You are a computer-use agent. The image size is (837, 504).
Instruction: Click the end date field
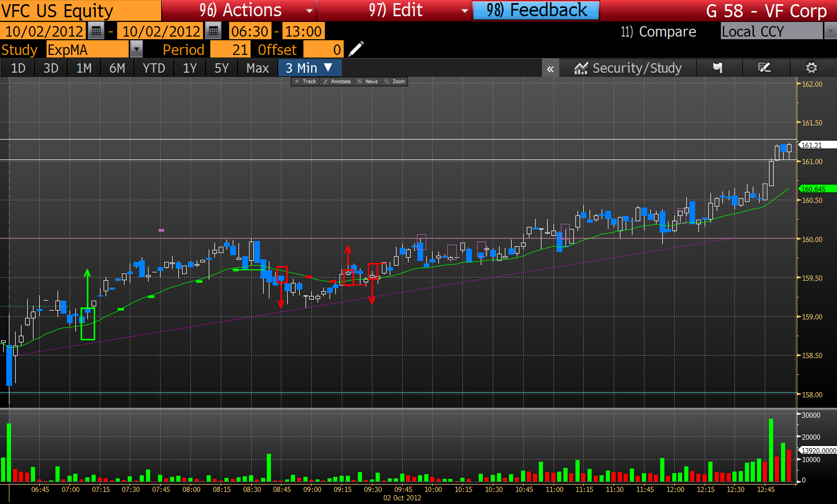pos(161,31)
